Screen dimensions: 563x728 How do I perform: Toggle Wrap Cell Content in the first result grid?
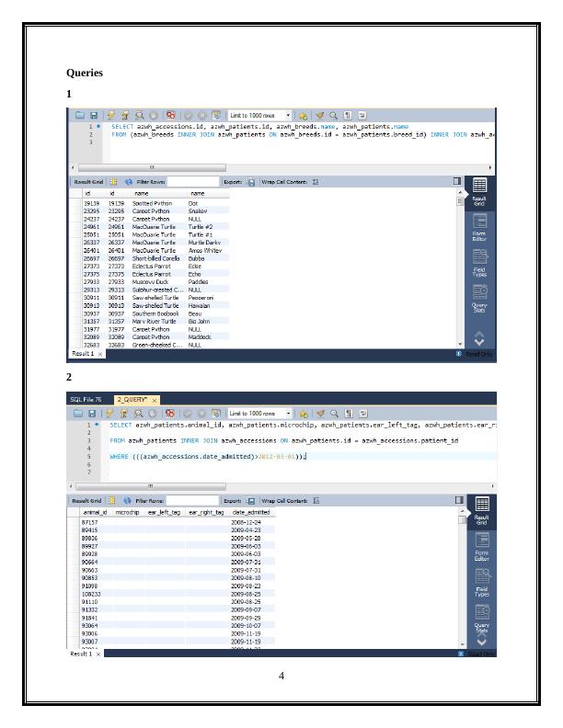point(316,182)
